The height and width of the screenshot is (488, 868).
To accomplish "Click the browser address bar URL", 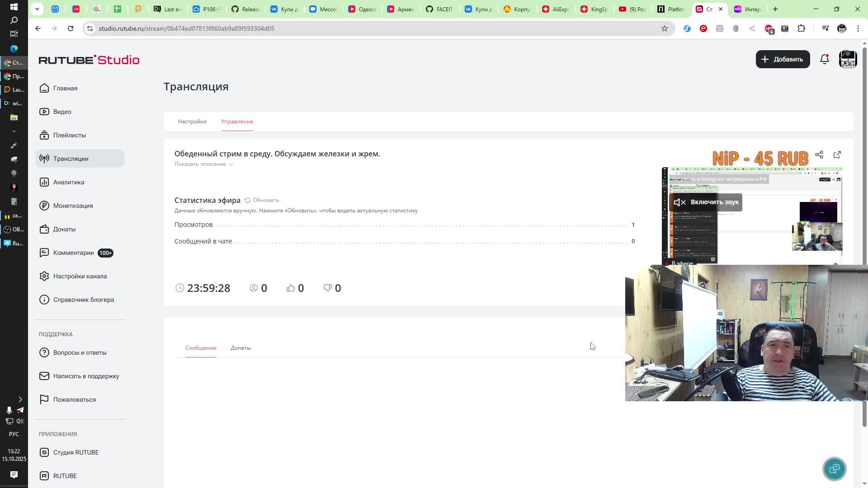I will (x=186, y=28).
